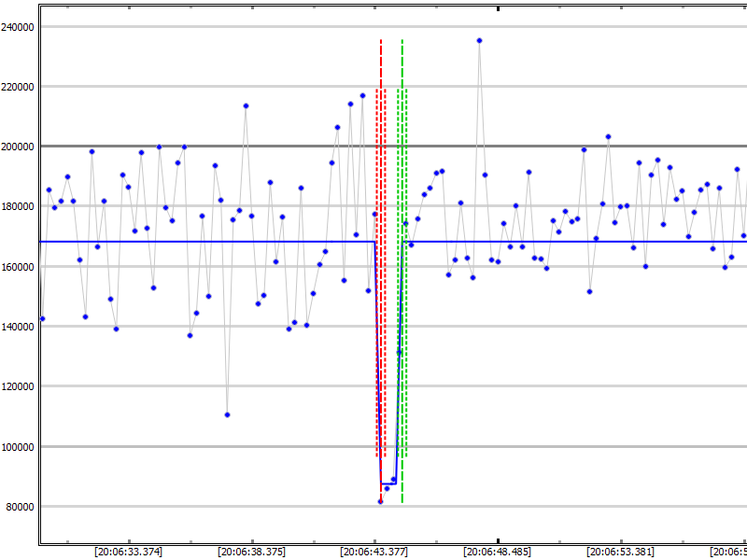Click the blue line's flat bottom dip segment

[388, 483]
